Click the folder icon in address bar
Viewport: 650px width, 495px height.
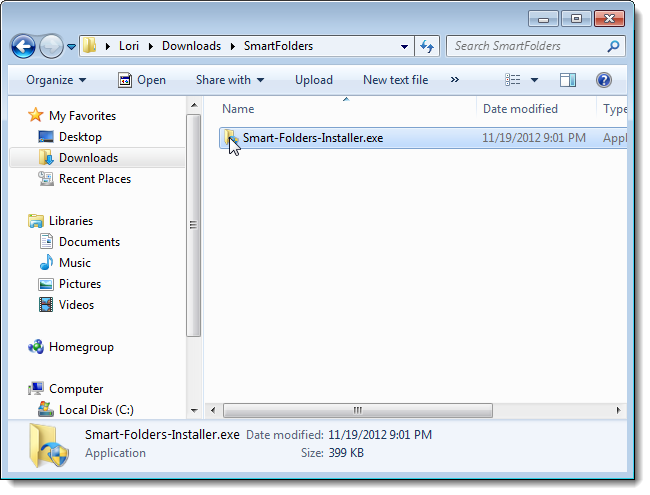[89, 46]
